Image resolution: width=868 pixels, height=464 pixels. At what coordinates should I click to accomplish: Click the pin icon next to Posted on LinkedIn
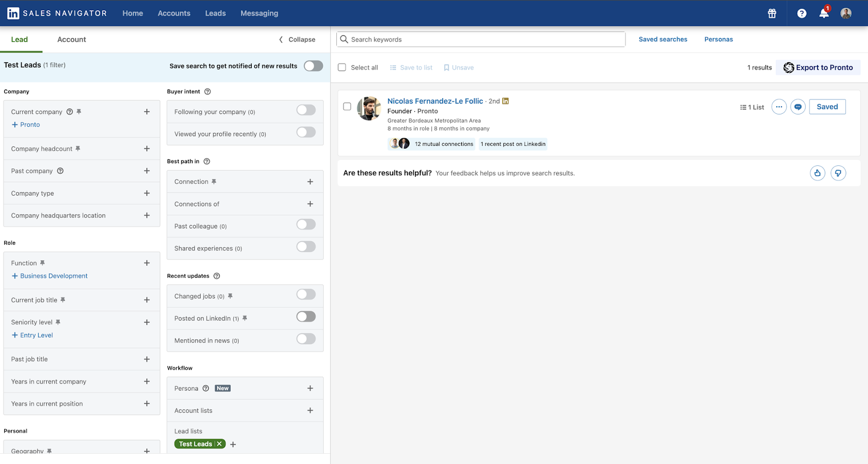pyautogui.click(x=245, y=318)
